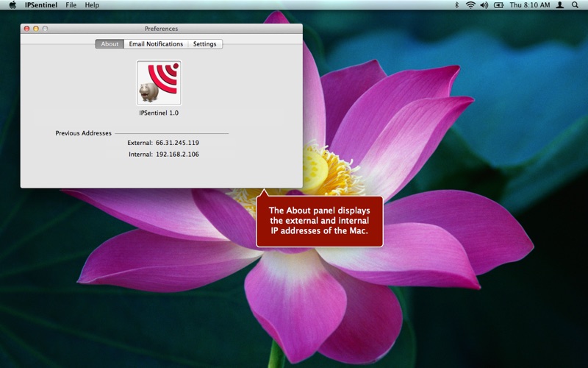Click the Preferences window title

pos(161,29)
